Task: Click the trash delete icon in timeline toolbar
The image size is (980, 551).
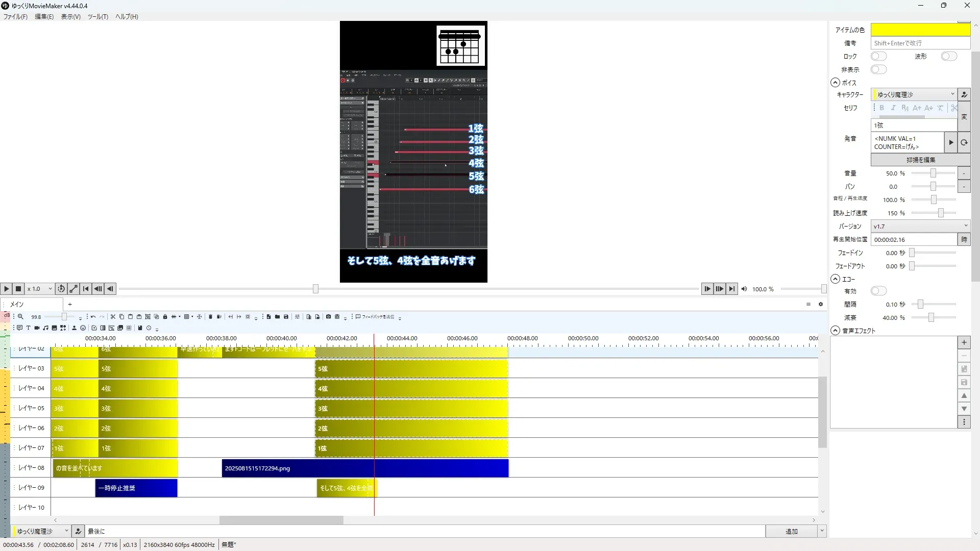Action: (210, 317)
